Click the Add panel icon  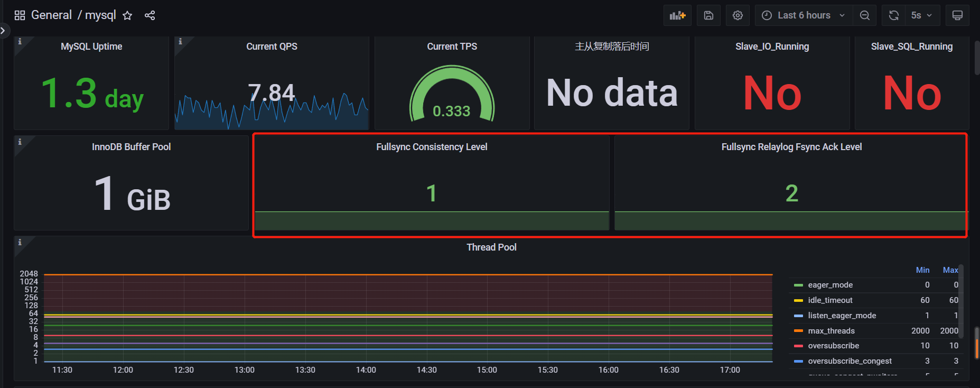677,15
